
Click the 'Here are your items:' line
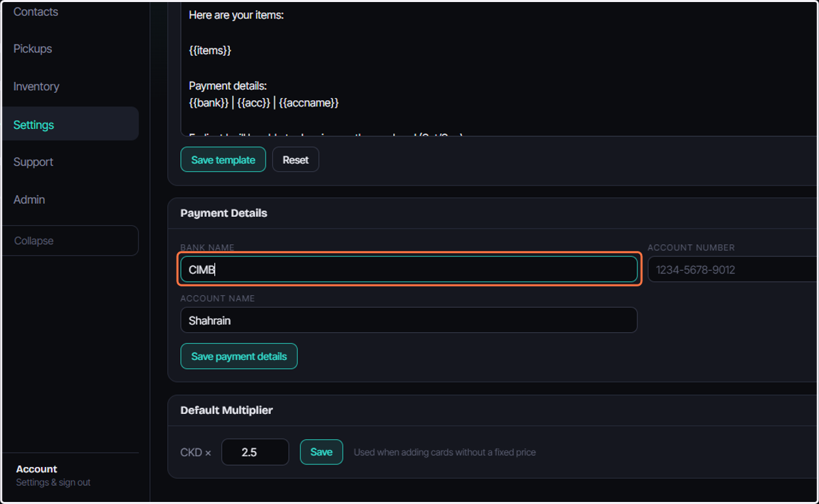click(236, 15)
